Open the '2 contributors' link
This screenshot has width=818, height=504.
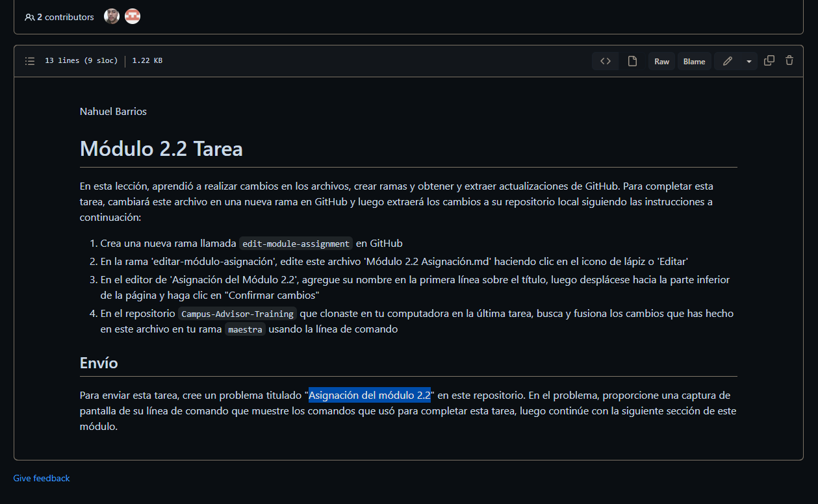59,17
